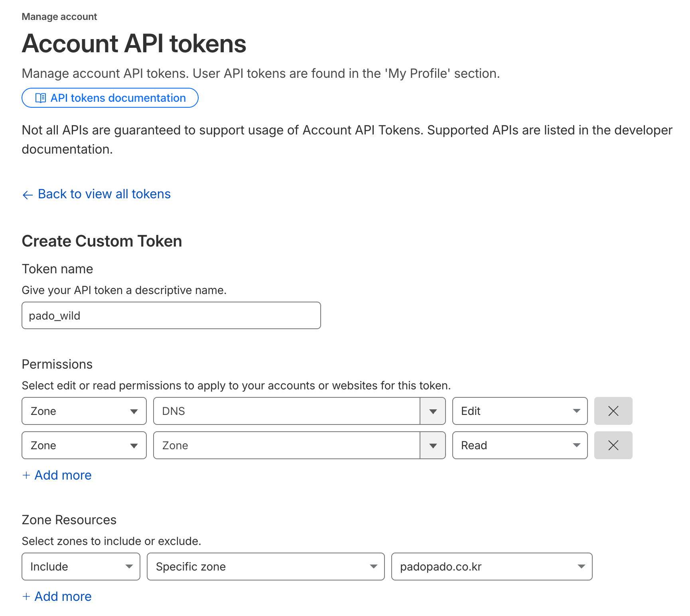The image size is (690, 616).
Task: Remove the Zone Read permission row
Action: pyautogui.click(x=613, y=445)
